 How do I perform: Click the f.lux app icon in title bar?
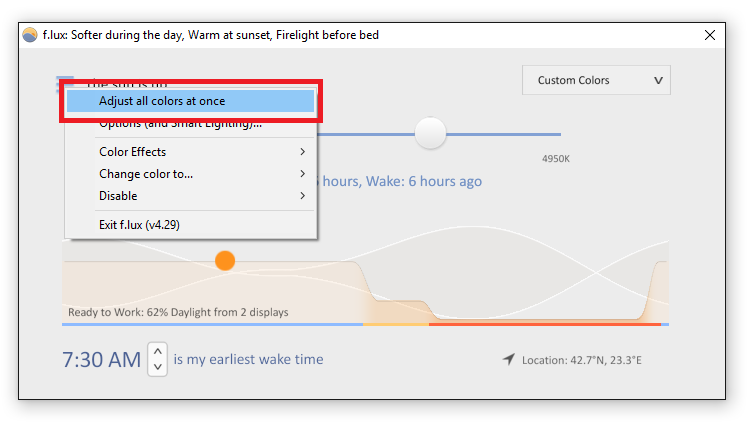[x=30, y=35]
